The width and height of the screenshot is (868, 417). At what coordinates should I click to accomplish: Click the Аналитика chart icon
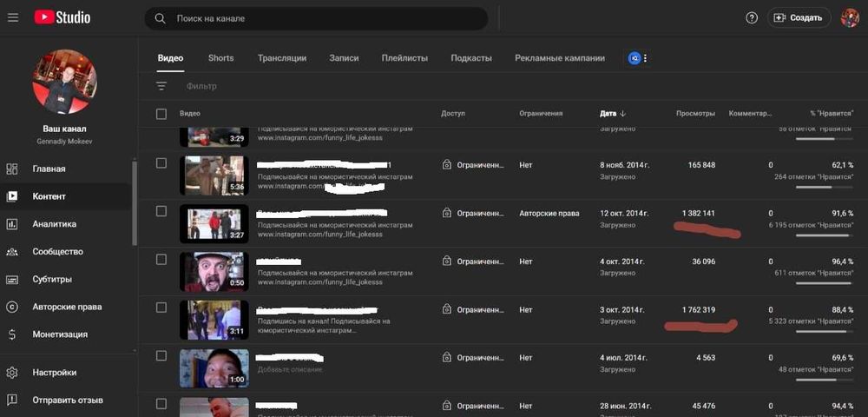[x=12, y=224]
